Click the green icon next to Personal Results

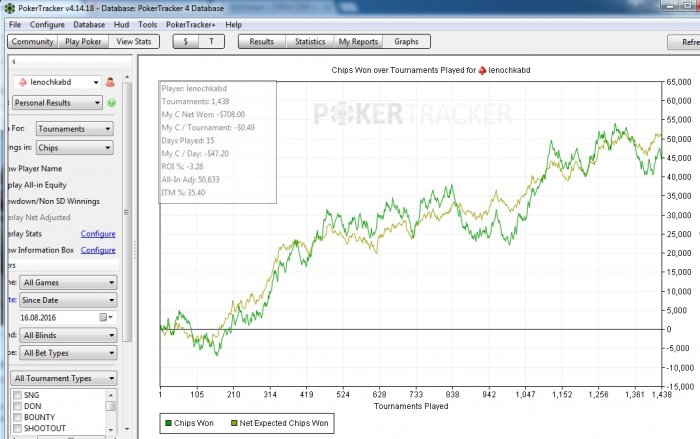(110, 103)
